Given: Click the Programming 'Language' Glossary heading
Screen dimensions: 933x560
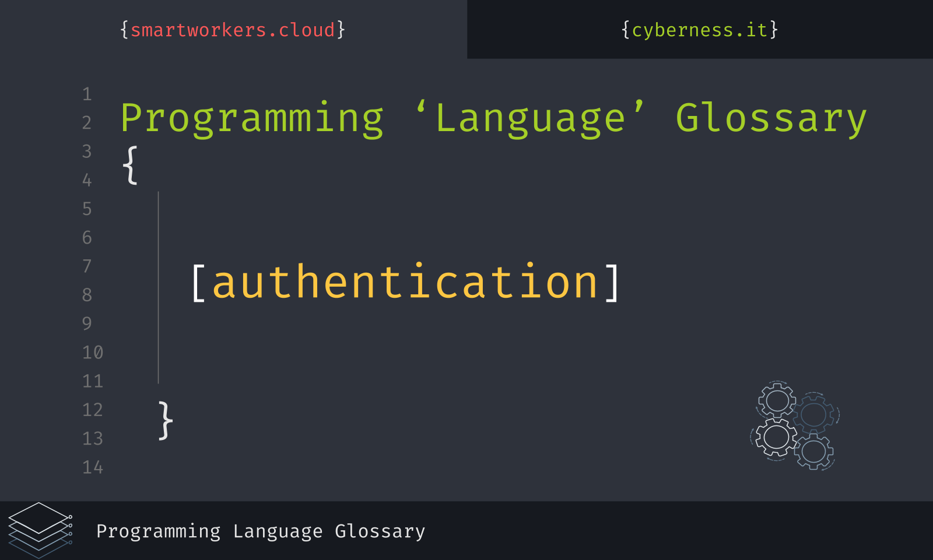Looking at the screenshot, I should point(493,119).
